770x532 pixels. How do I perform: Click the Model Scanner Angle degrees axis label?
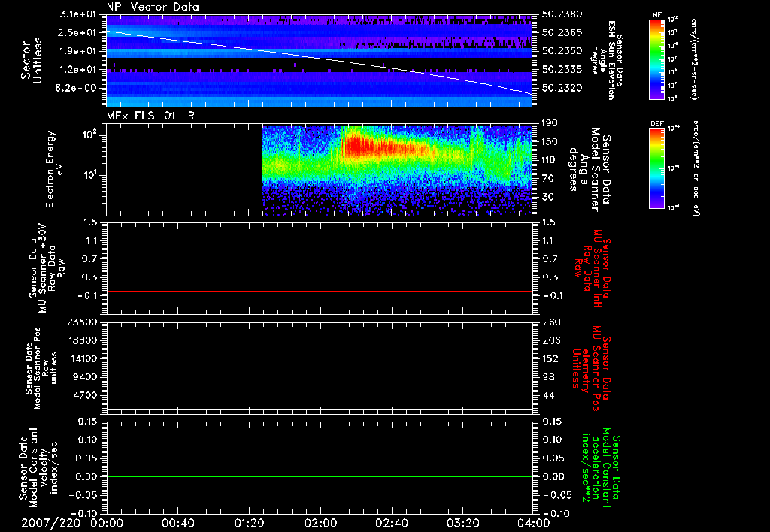click(590, 169)
